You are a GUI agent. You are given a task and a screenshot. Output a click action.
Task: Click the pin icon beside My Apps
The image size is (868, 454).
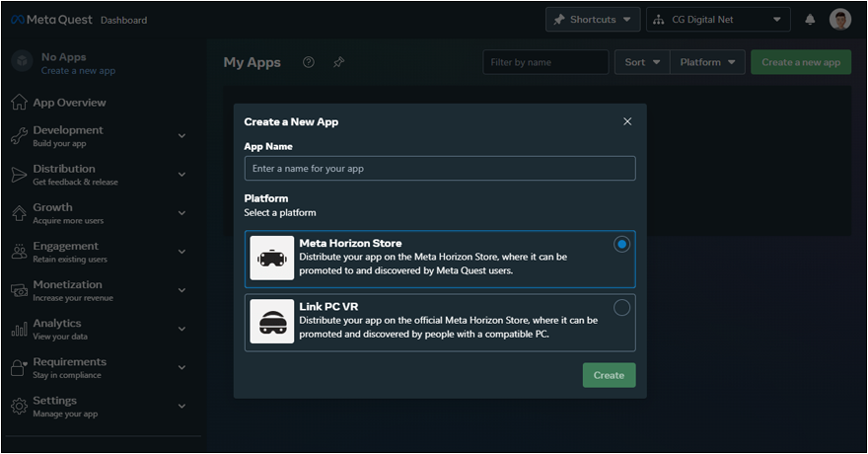click(338, 62)
